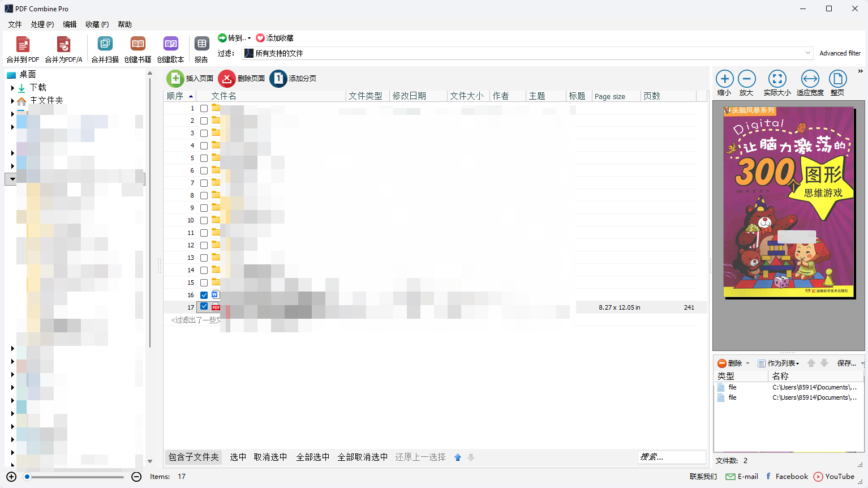Screen dimensions: 868x488
Task: Click the 缩小 preview zoom icon
Action: tap(724, 79)
